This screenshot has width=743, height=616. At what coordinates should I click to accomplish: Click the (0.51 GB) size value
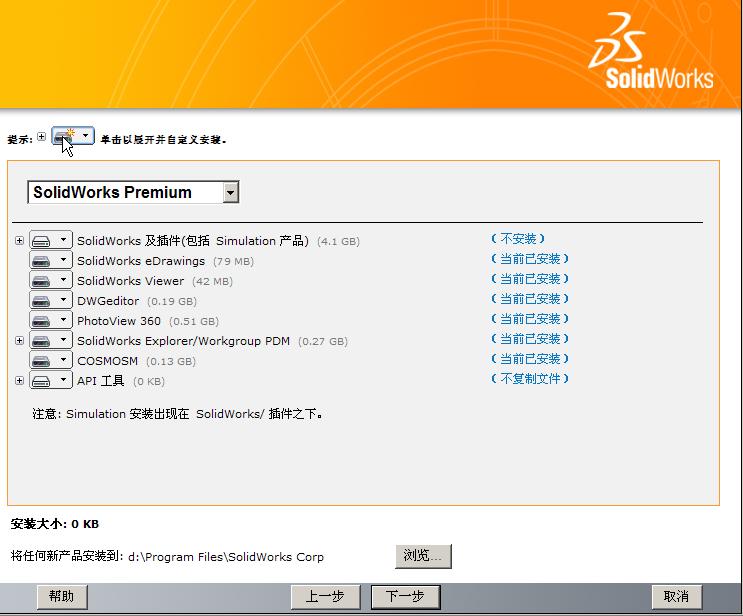click(x=194, y=321)
